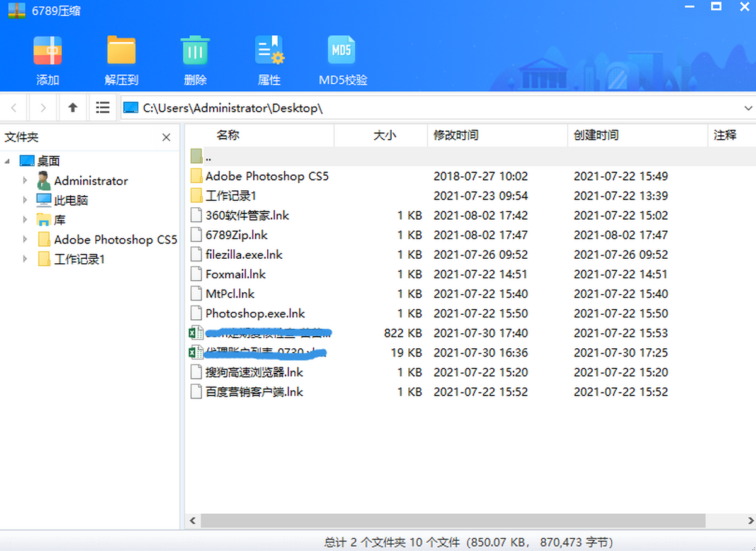
Task: Click the address path input field
Action: (441, 108)
